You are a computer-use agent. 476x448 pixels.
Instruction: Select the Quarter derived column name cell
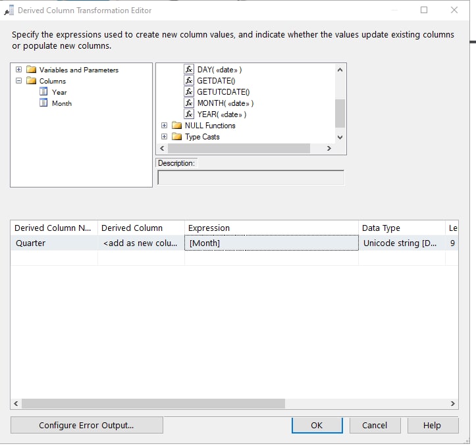point(54,243)
